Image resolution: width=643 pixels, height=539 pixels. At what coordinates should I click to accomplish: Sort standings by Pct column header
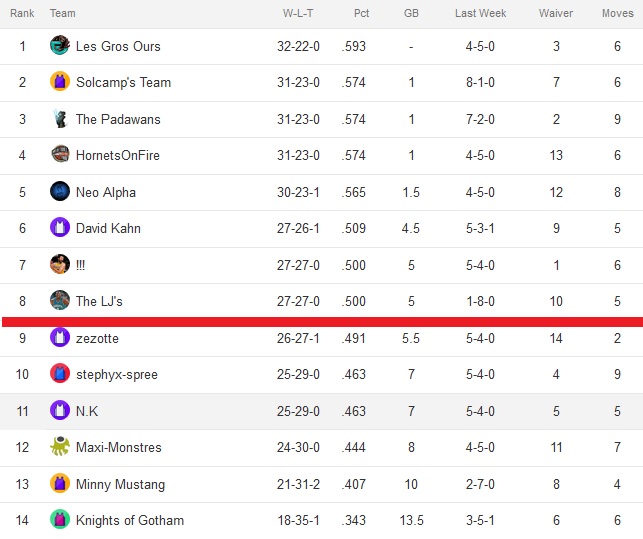point(361,13)
